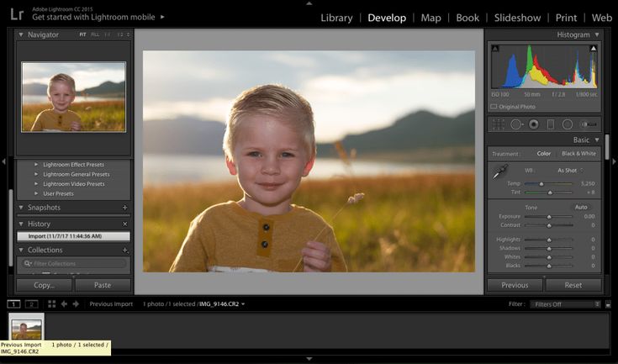Select the Crop Overlay tool
Viewport: 618px width, 364px height.
coord(498,124)
